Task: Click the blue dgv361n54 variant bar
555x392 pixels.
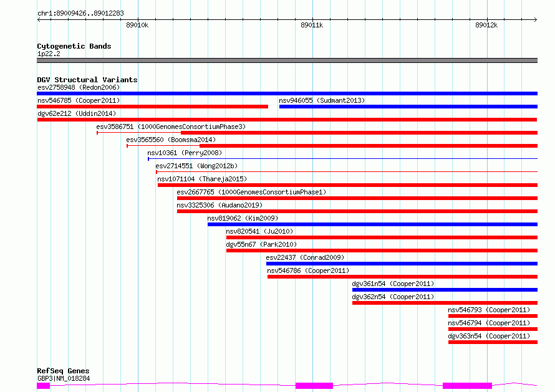Action: [x=445, y=290]
